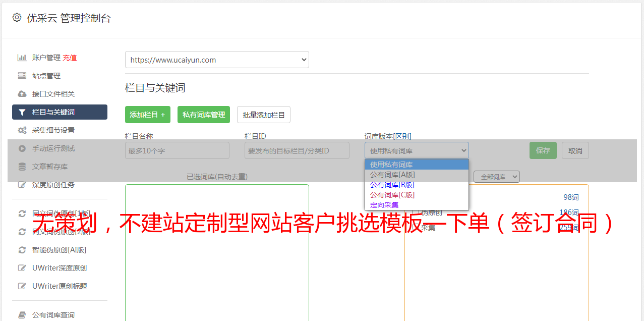
Task: Click the gears icon for 采集细节设置
Action: 22,130
